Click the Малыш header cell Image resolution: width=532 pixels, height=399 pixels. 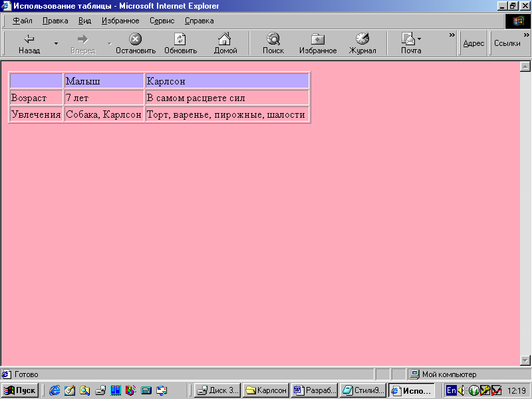click(104, 81)
